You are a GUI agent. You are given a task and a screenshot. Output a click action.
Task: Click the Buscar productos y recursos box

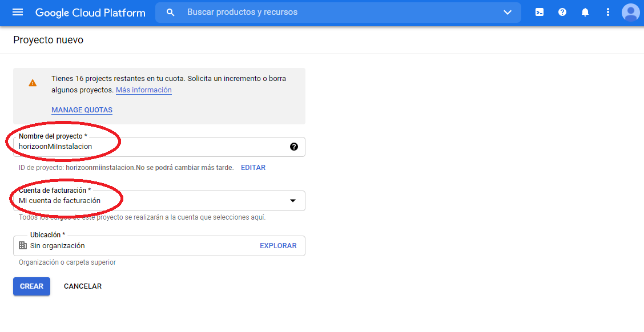[338, 13]
